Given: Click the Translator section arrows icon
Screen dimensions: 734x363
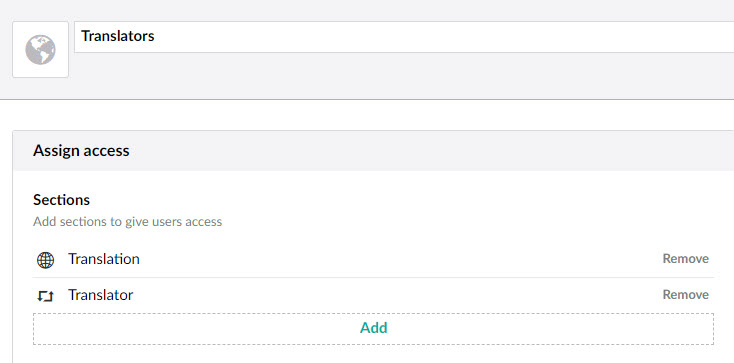Looking at the screenshot, I should 45,296.
